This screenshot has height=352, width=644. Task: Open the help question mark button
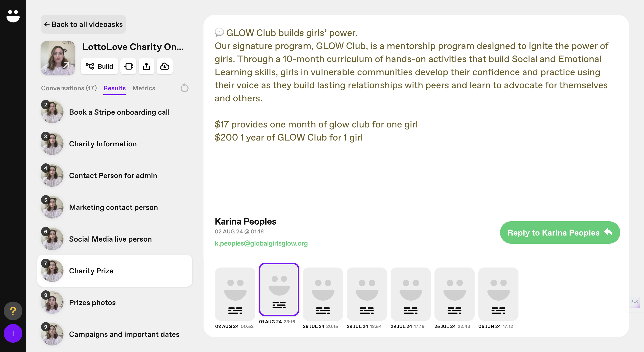click(13, 311)
